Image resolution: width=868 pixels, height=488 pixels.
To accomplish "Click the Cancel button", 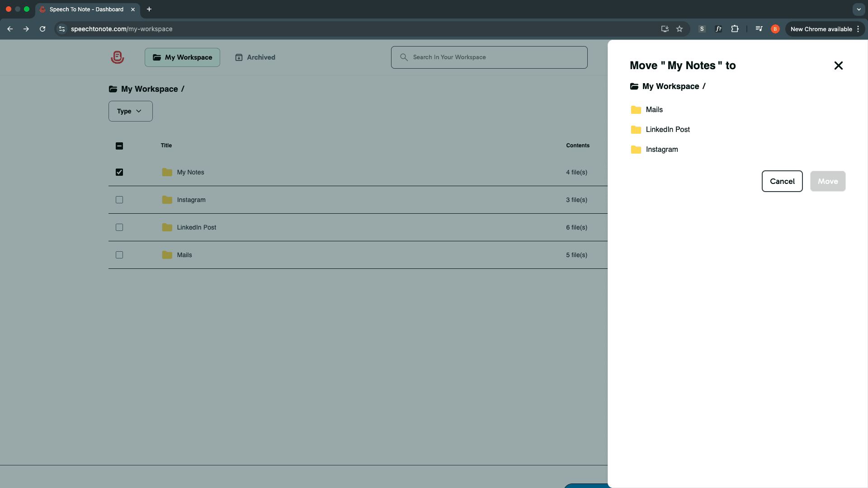I will 782,181.
